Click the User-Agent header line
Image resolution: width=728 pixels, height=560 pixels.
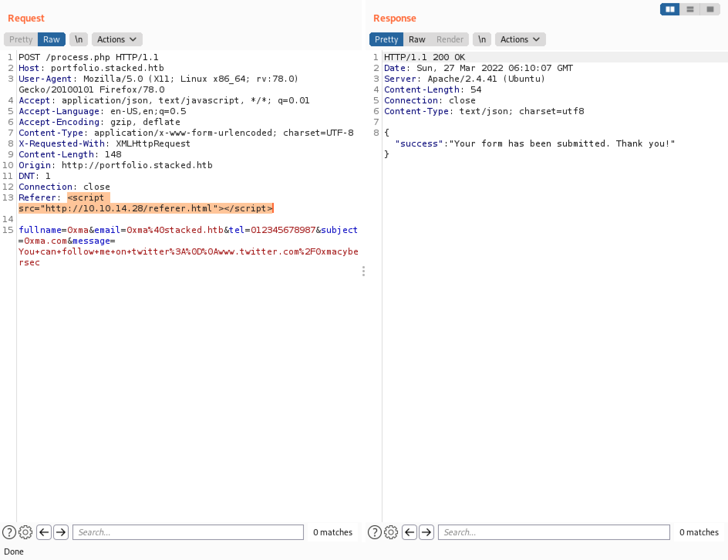pos(158,84)
